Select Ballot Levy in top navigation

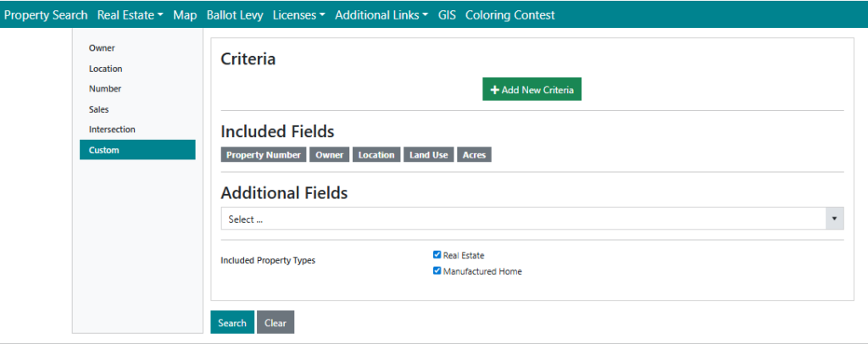pos(235,15)
